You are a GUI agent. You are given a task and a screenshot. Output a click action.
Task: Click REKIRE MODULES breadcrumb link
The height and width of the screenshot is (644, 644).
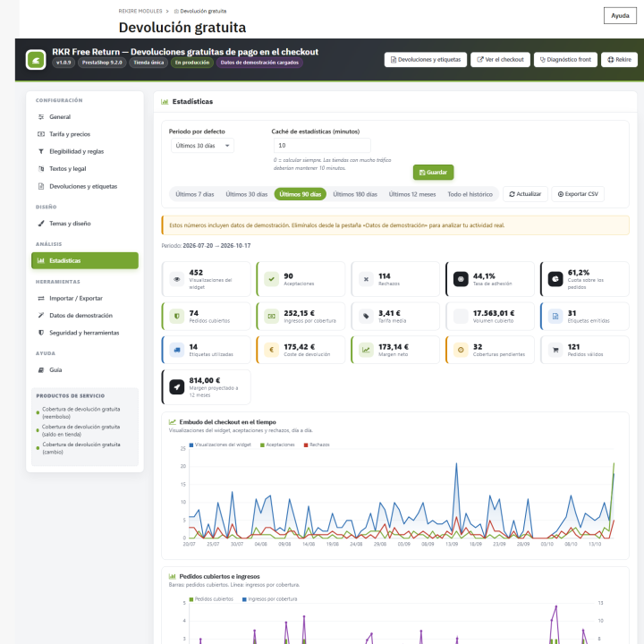coord(140,11)
